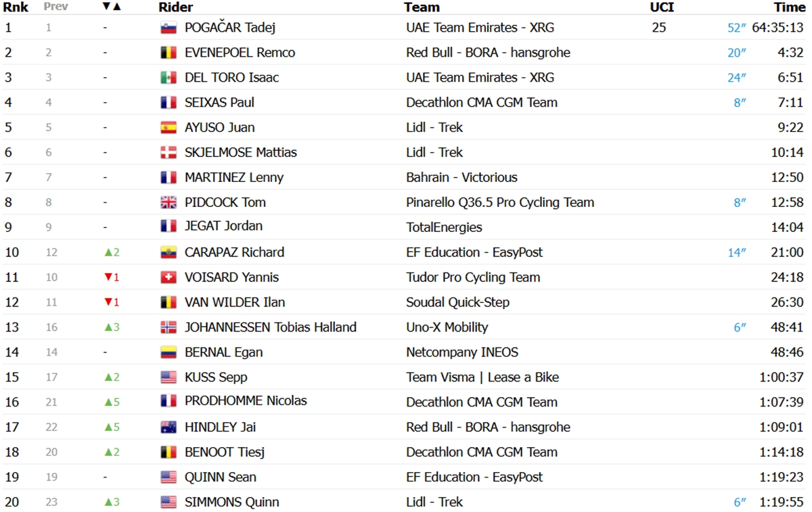This screenshot has width=812, height=512.
Task: Click the Australian flag beside HINDLEY Jai
Action: [x=168, y=427]
